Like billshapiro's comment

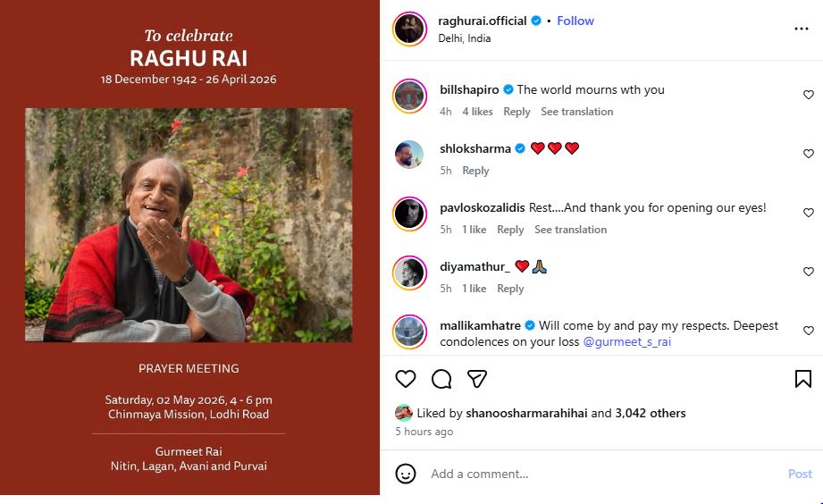pyautogui.click(x=809, y=95)
